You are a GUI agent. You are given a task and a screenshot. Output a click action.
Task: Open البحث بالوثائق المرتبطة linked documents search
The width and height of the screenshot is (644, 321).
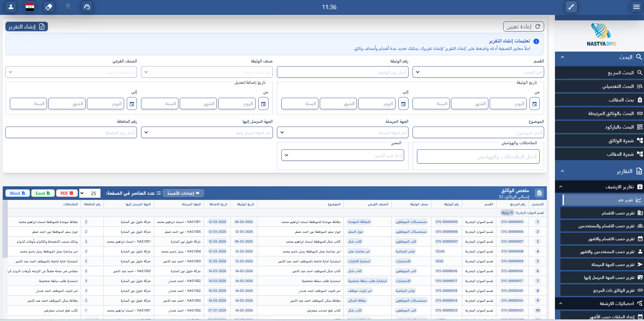[x=599, y=113]
